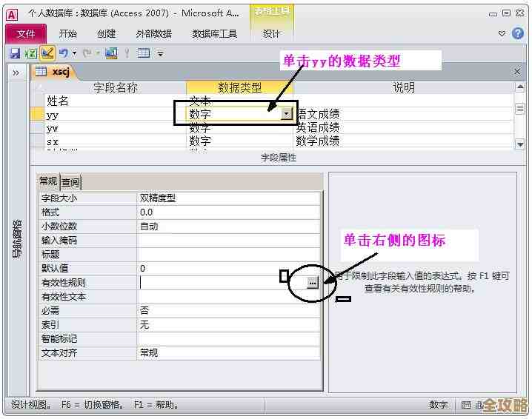Screen dimensions: 532x419
Task: Click the 数字 data type cell for sx
Action: coord(239,141)
